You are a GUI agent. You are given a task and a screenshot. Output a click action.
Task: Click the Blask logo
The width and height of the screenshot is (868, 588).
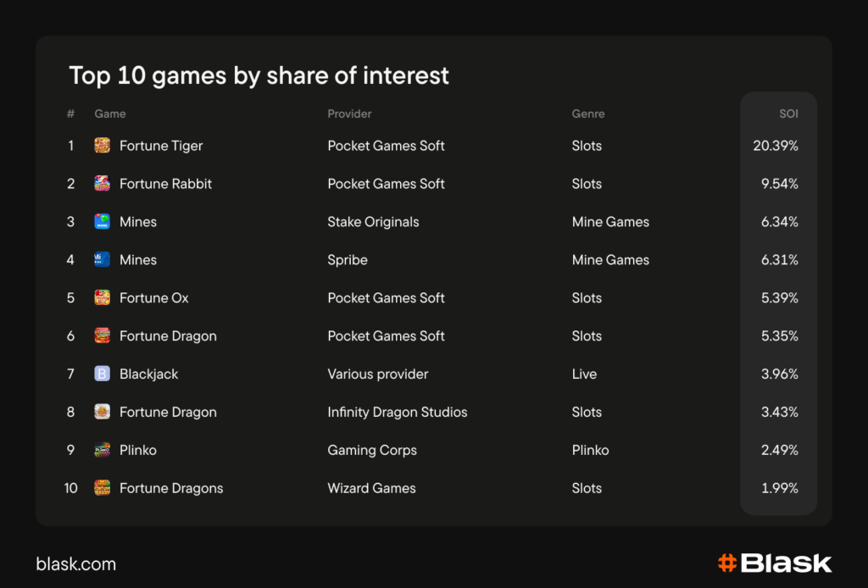point(774,563)
